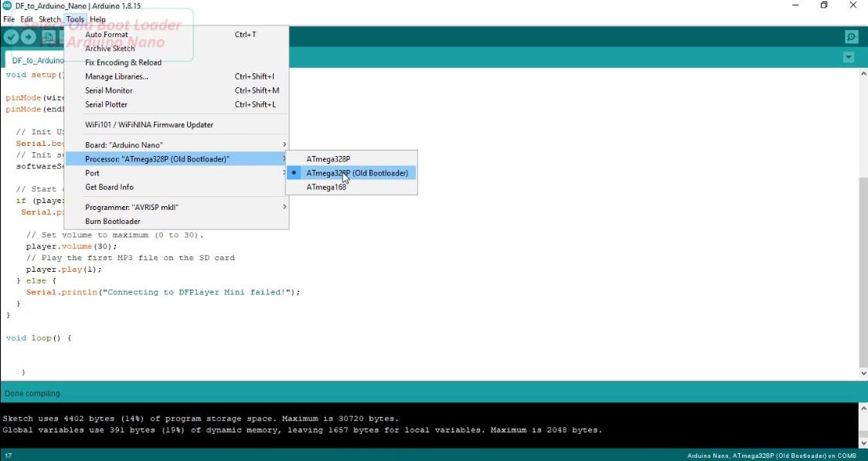
Task: Launch Serial Plotter from Tools menu
Action: (176, 104)
